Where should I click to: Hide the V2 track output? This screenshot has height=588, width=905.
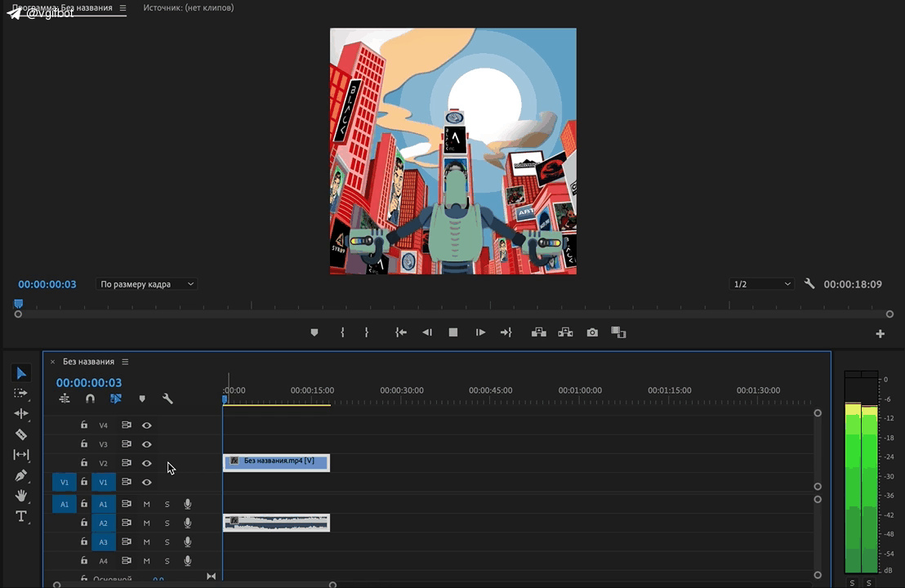point(146,463)
